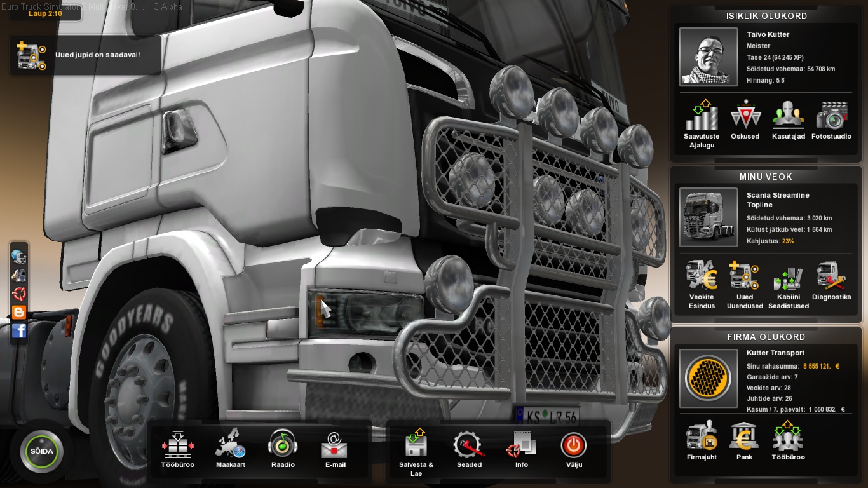The height and width of the screenshot is (488, 868).
Task: Open the globe-and-truck World of Trucks link
Action: [x=19, y=257]
